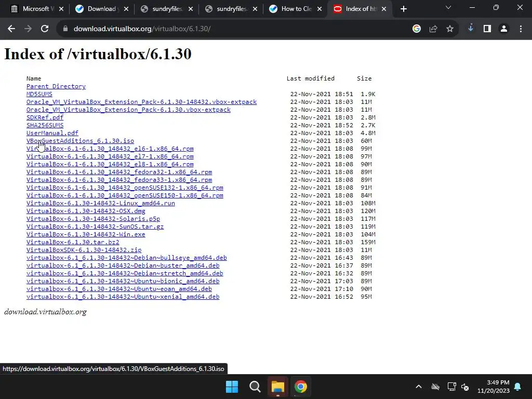Open the Google icon in address bar
This screenshot has height=399, width=532.
click(417, 29)
